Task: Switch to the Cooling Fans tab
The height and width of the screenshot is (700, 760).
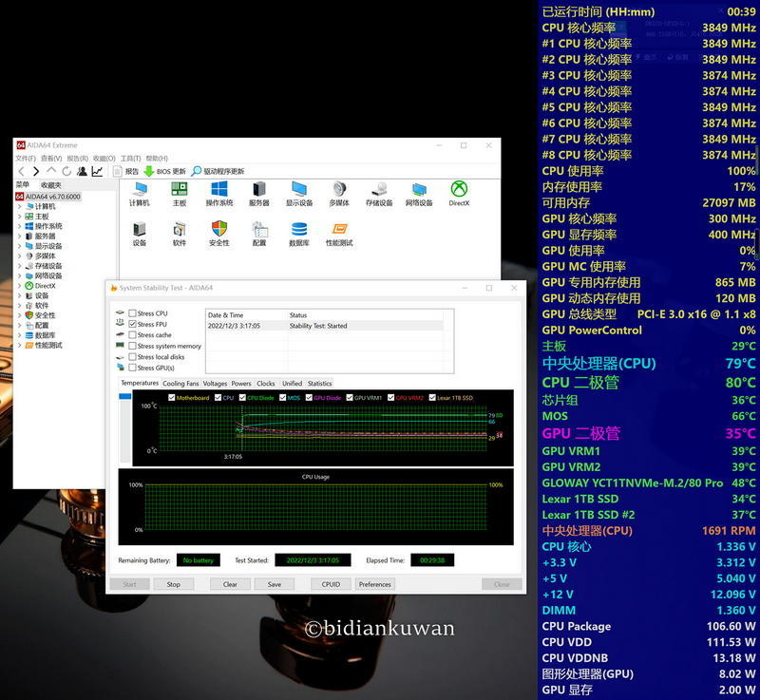Action: coord(180,384)
